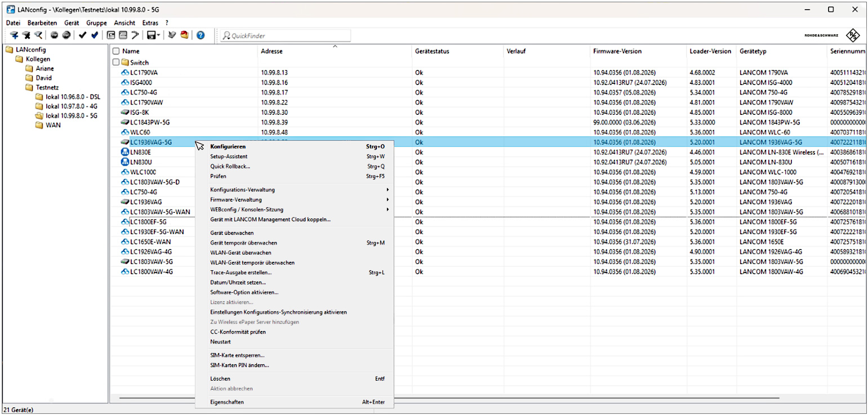Tick the checkbox next to the Switch folder
This screenshot has width=868, height=415.
116,63
